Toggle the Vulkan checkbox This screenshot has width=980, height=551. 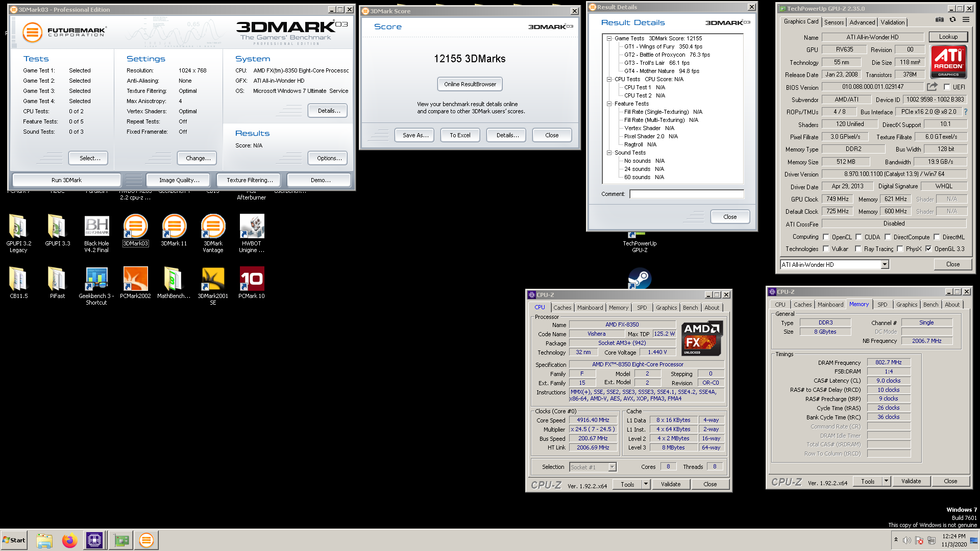click(x=826, y=249)
